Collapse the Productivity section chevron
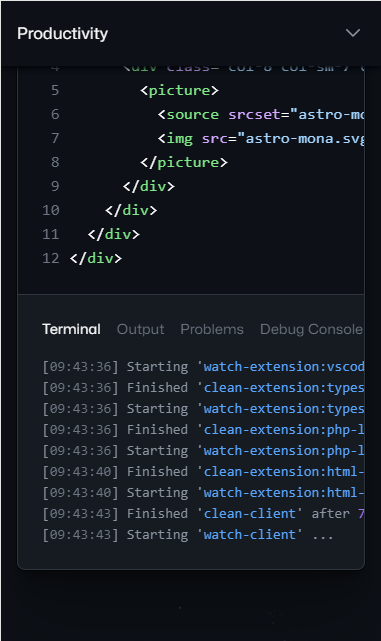The image size is (381, 641). click(x=353, y=33)
